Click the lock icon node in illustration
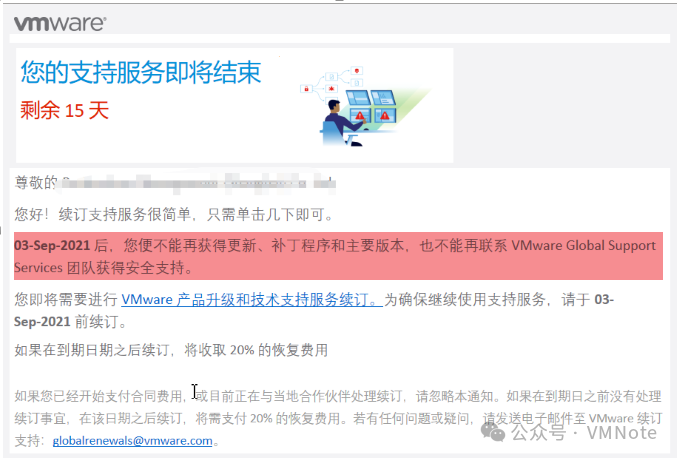The width and height of the screenshot is (678, 459). [307, 89]
